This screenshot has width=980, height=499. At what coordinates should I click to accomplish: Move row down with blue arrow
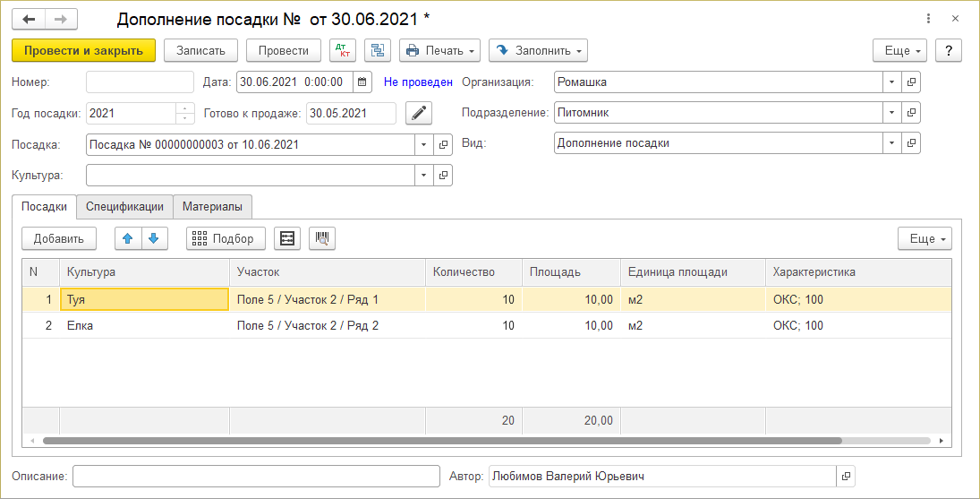tap(154, 238)
